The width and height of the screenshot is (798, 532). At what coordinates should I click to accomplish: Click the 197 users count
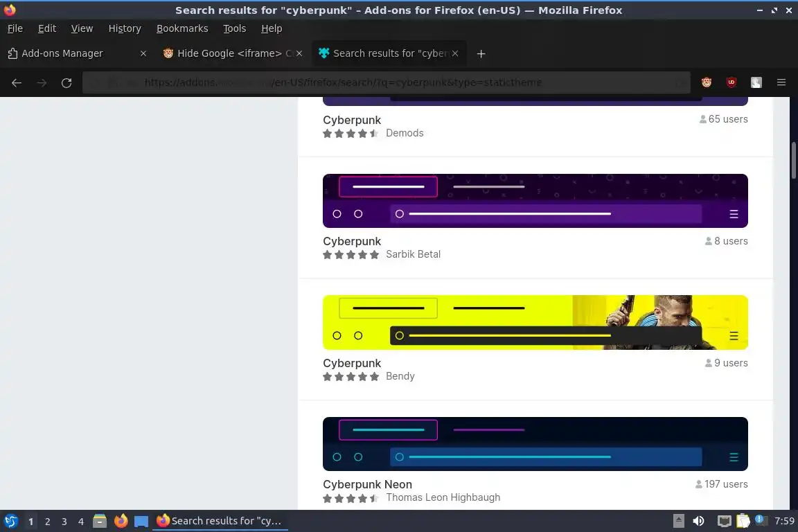click(721, 484)
